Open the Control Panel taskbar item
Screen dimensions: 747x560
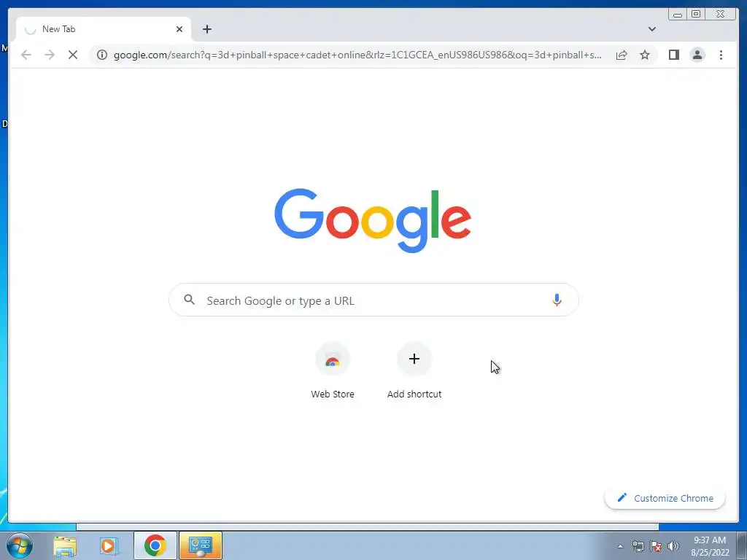[x=201, y=545]
